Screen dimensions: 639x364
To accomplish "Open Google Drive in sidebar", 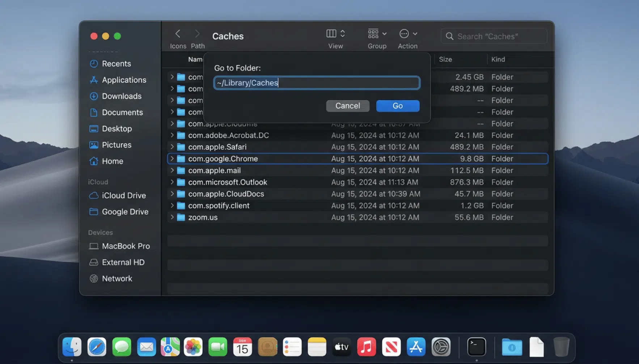I will 119,212.
